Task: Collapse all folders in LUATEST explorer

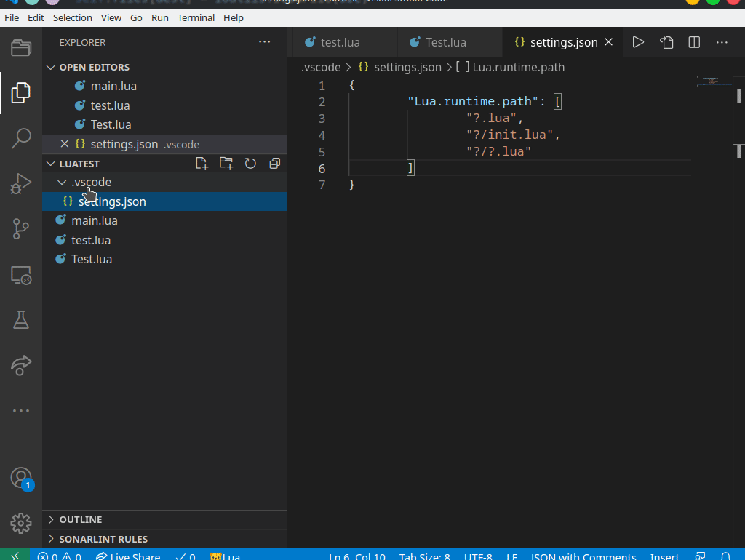Action: coord(274,164)
